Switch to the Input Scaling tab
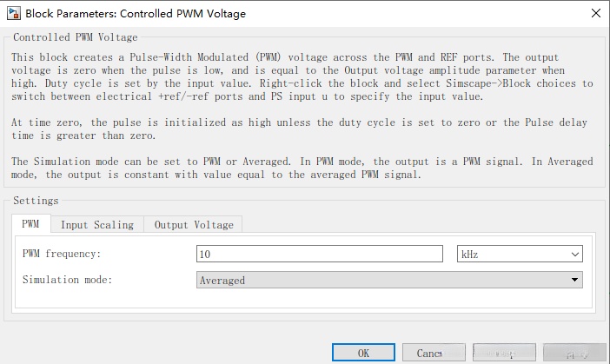Image resolution: width=610 pixels, height=364 pixels. coord(97,225)
